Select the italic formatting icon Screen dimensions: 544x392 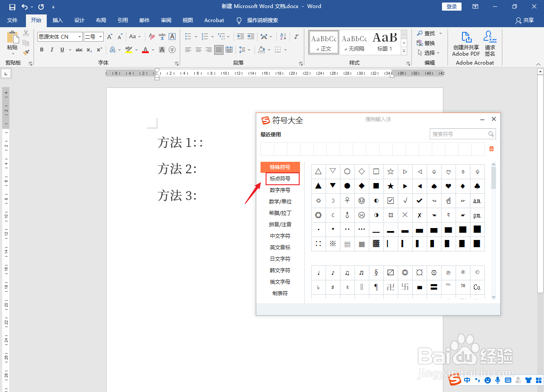point(51,50)
